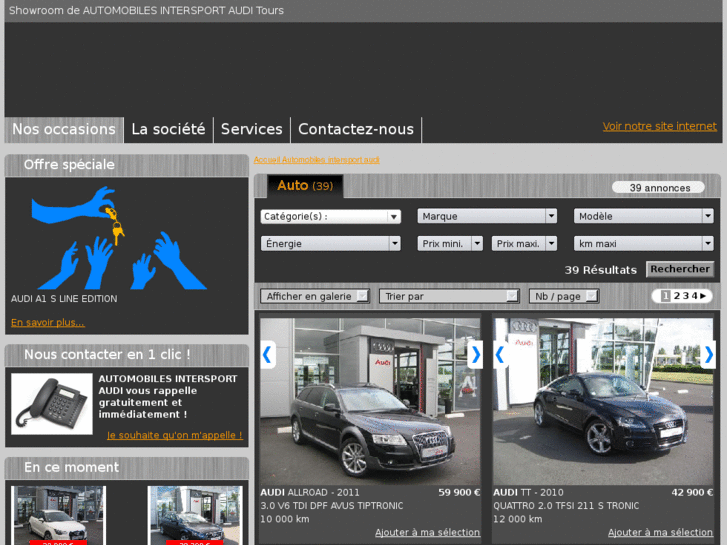Show next photo of Audi TT
727x545 pixels.
(x=708, y=355)
